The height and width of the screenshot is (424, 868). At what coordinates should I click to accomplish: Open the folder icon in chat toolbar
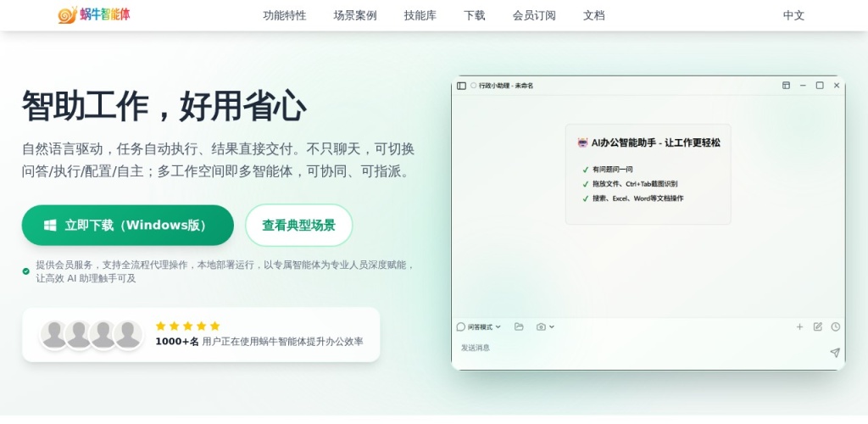pos(519,326)
